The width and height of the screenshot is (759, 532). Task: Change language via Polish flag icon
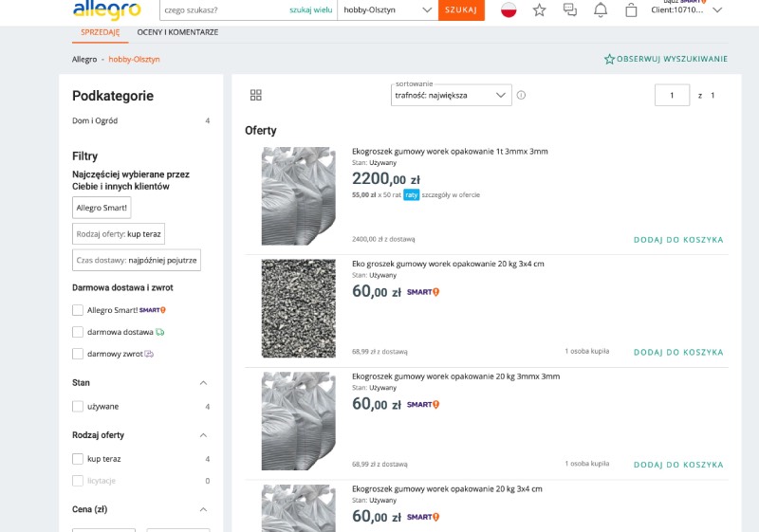[509, 9]
